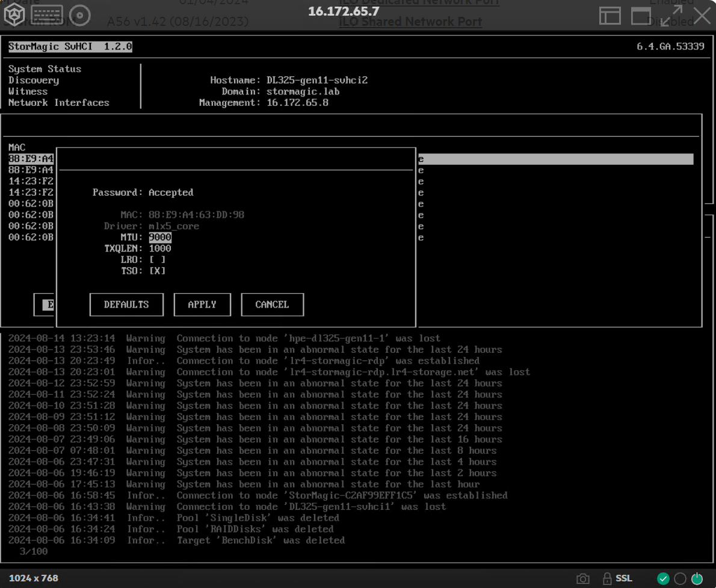The height and width of the screenshot is (588, 716).
Task: Click log entry Pool 'RAIDDisks' was deleted
Action: tap(171, 529)
